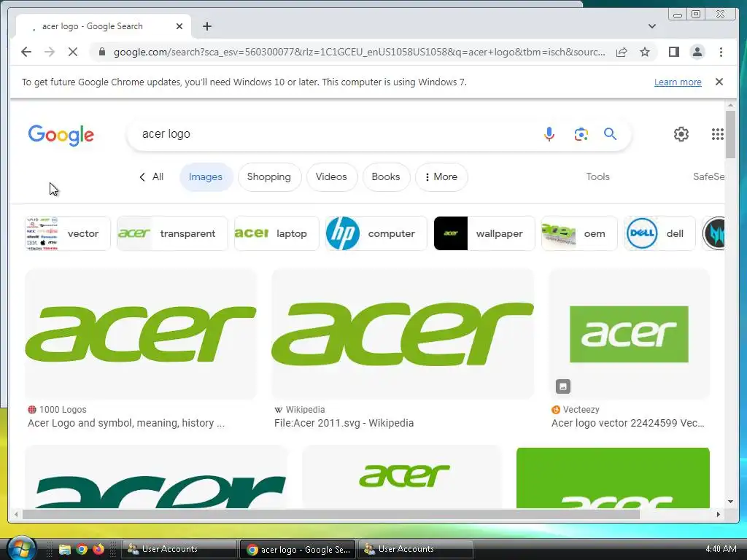Image resolution: width=747 pixels, height=560 pixels.
Task: Click the 4:40 AM taskbar clock
Action: (721, 549)
